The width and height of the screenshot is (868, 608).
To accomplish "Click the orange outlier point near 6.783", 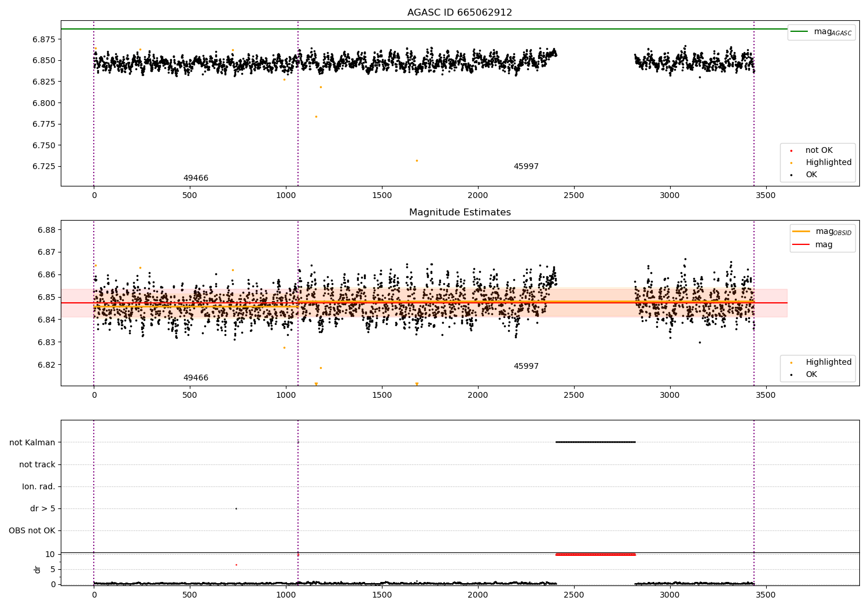I will (316, 116).
